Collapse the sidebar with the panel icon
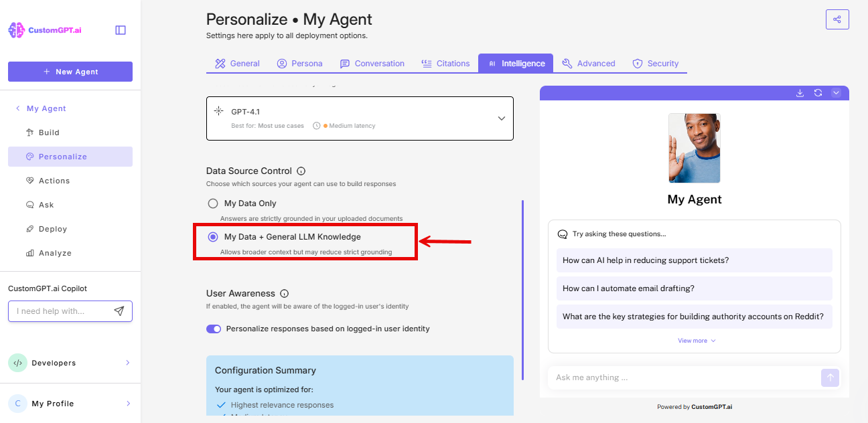The image size is (868, 423). (120, 29)
